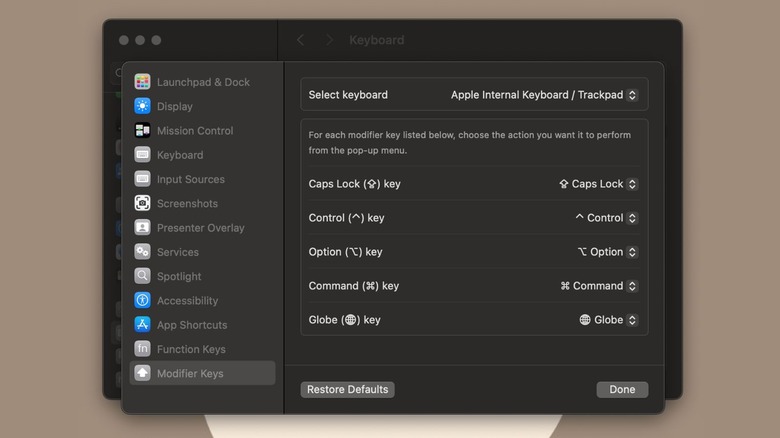The image size is (780, 438).
Task: Click the 'Control (^) key' label
Action: click(x=346, y=218)
